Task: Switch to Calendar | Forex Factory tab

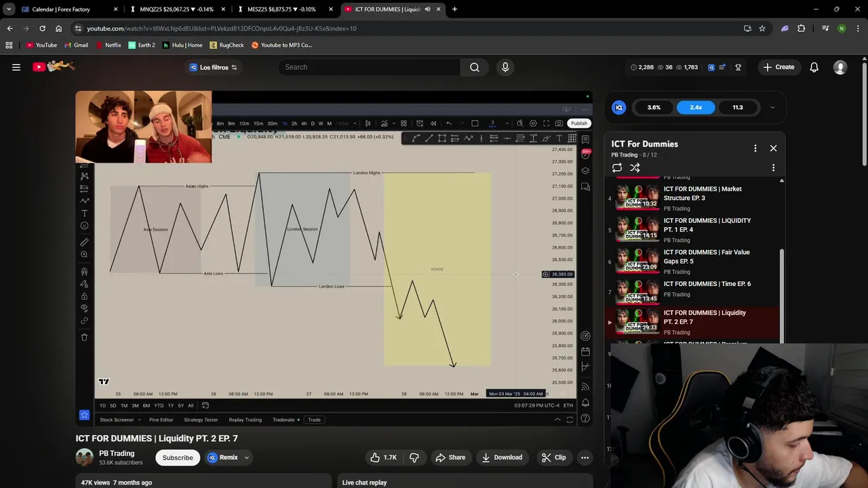Action: coord(70,9)
